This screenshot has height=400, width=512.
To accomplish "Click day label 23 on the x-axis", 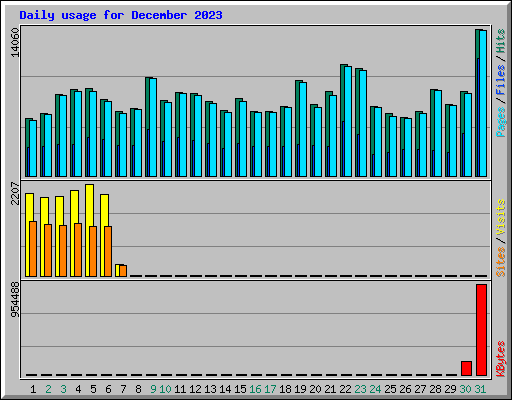I will coord(360,389).
